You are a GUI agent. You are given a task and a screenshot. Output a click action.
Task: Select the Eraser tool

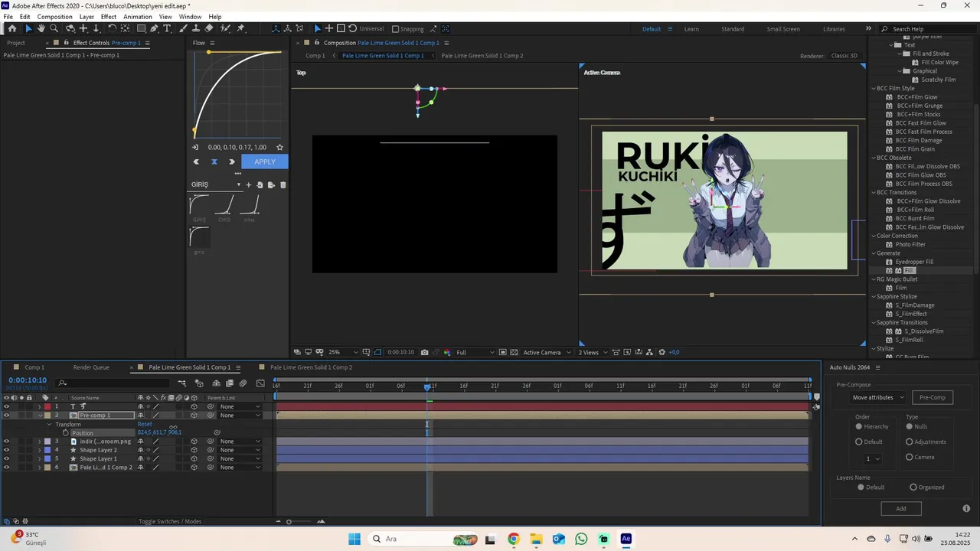tap(209, 28)
